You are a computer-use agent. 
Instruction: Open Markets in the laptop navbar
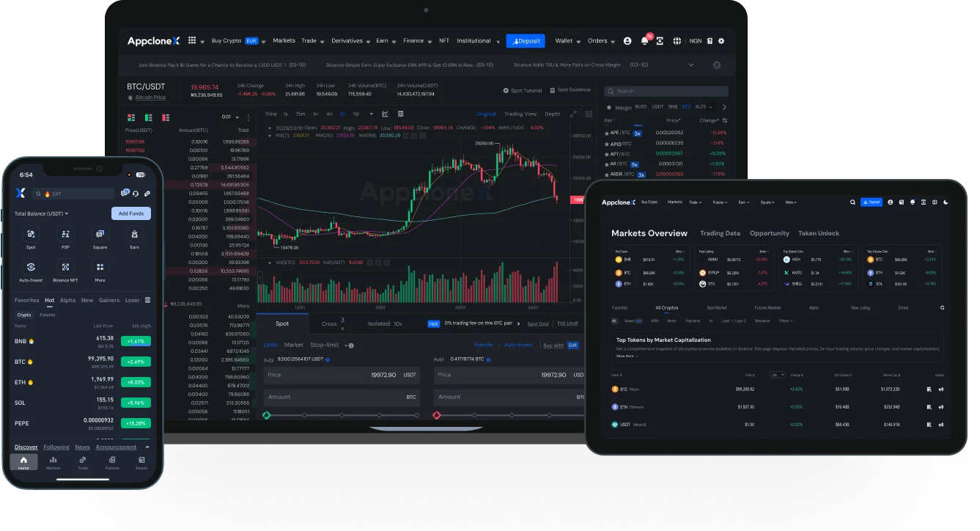tap(284, 41)
